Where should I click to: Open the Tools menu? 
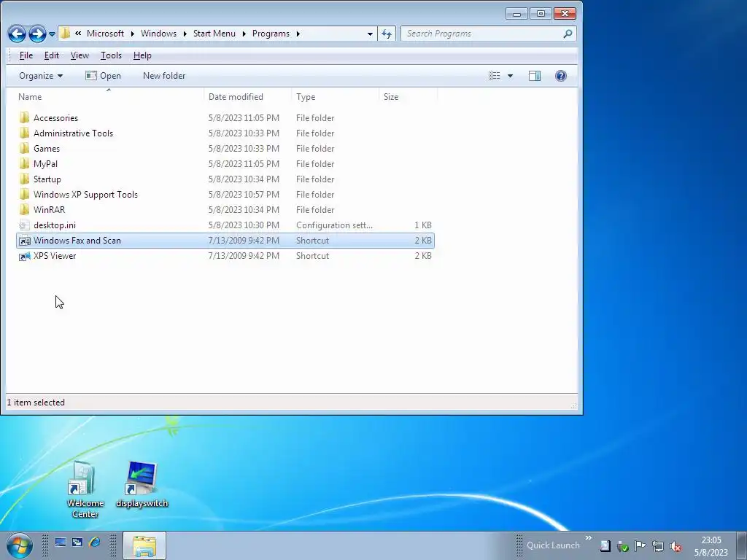[x=111, y=55]
